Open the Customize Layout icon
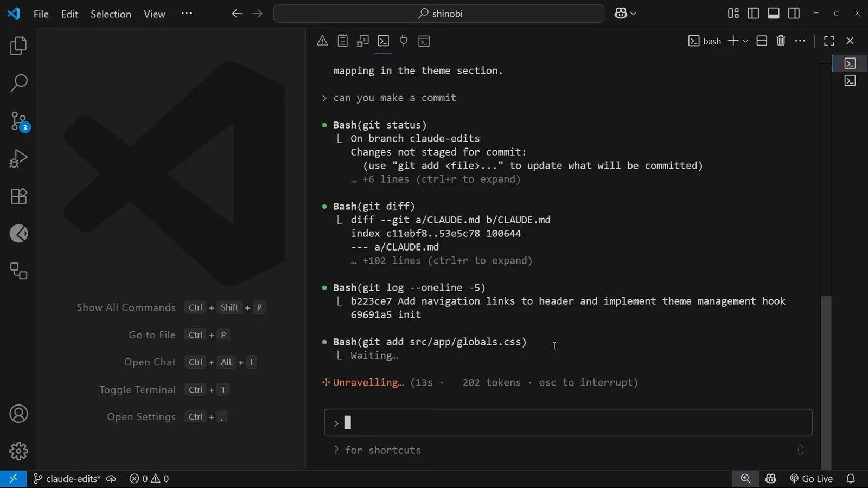Image resolution: width=868 pixels, height=488 pixels. point(733,13)
